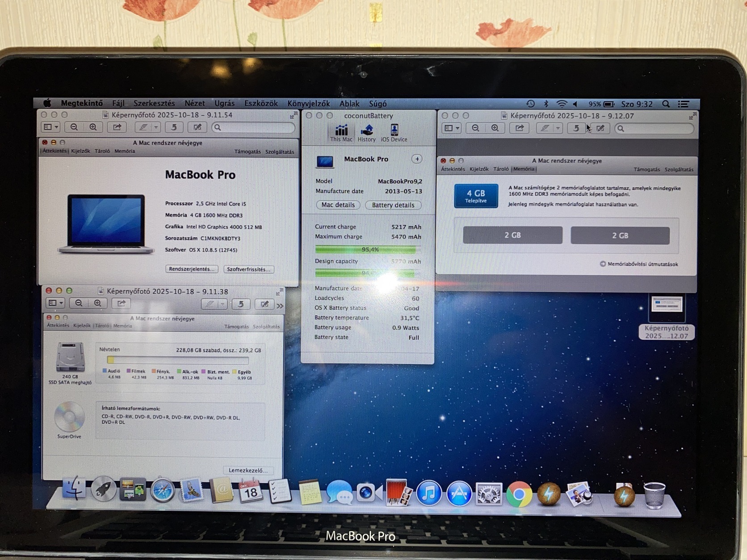Open Finder from the Dock
Viewport: 747px width, 560px height.
tap(74, 489)
